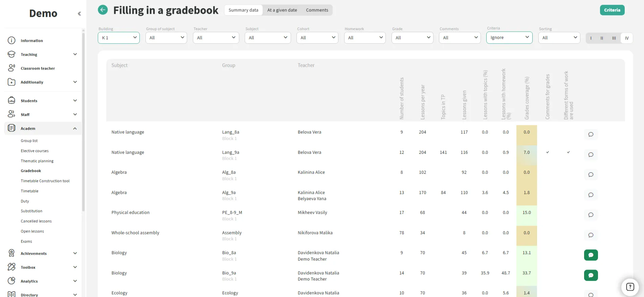Open the help question mark icon
This screenshot has height=297, width=644.
630,287
